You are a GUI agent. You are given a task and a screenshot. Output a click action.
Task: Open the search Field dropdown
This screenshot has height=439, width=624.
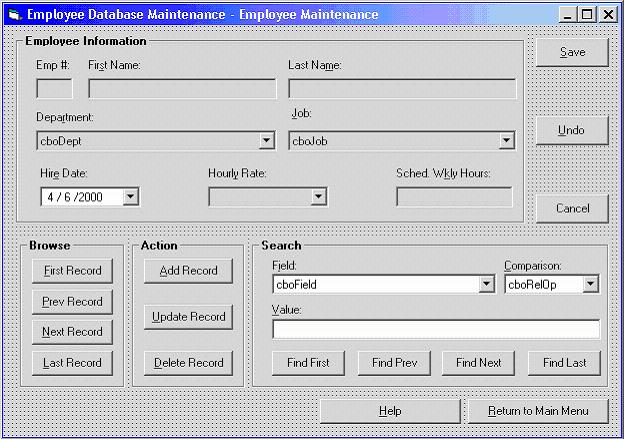tap(486, 285)
